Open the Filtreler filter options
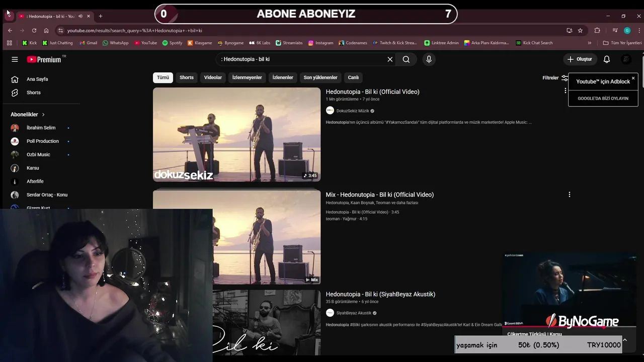The height and width of the screenshot is (362, 644). click(x=555, y=78)
